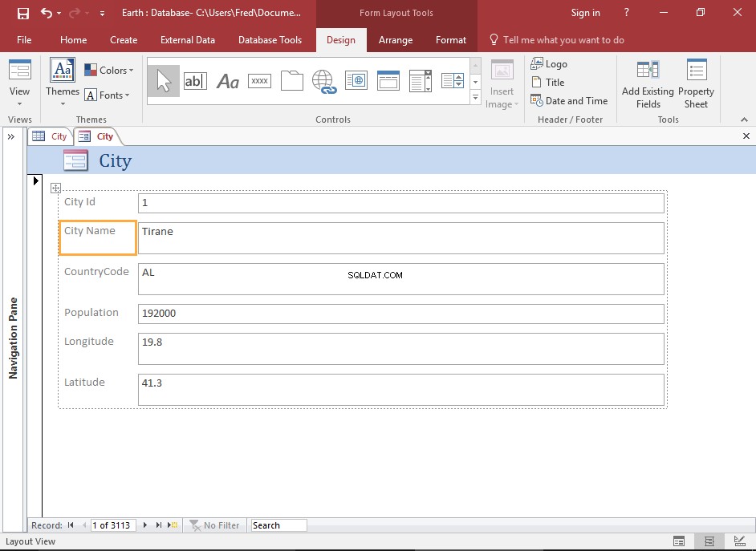Viewport: 756px width, 551px height.
Task: Click the Undo arrow icon
Action: (47, 13)
